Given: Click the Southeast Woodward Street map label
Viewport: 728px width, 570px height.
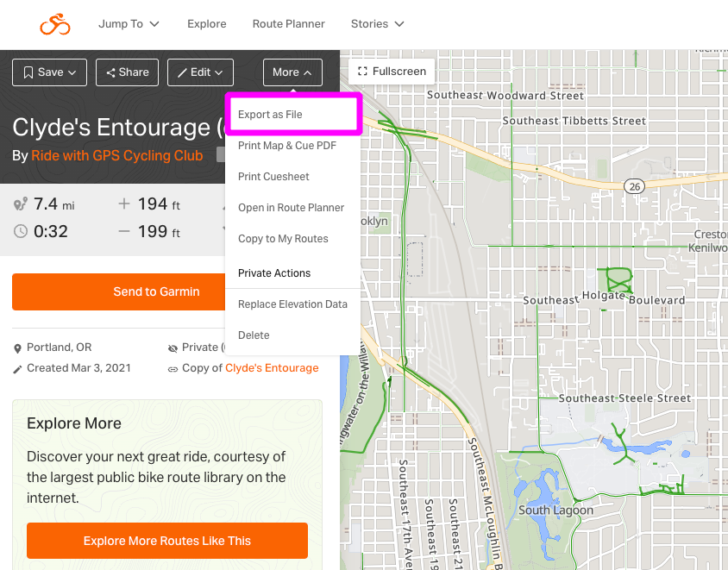Looking at the screenshot, I should (x=505, y=95).
